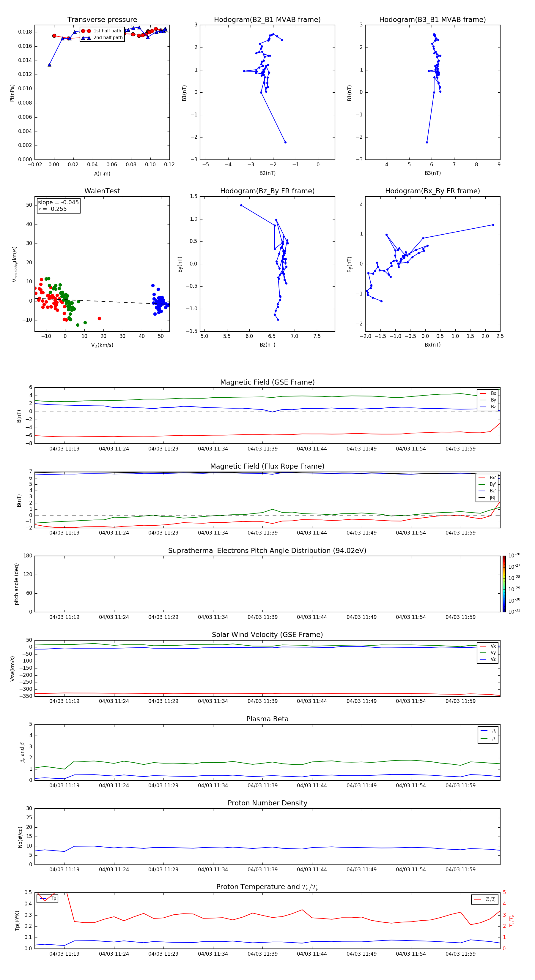Click the "Magnetic Field (GSE Frame)" title
Viewport: 535px width, 980px height.
tap(267, 382)
